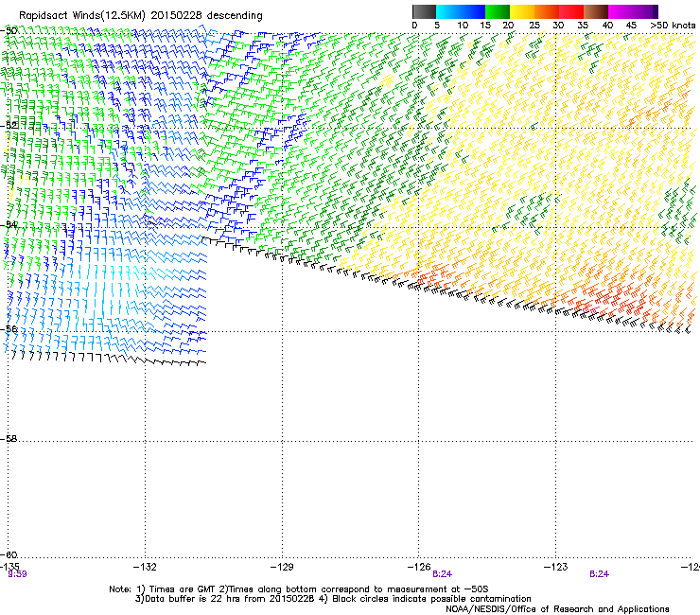
Task: Click the '40' label under the legend
Action: 607,26
